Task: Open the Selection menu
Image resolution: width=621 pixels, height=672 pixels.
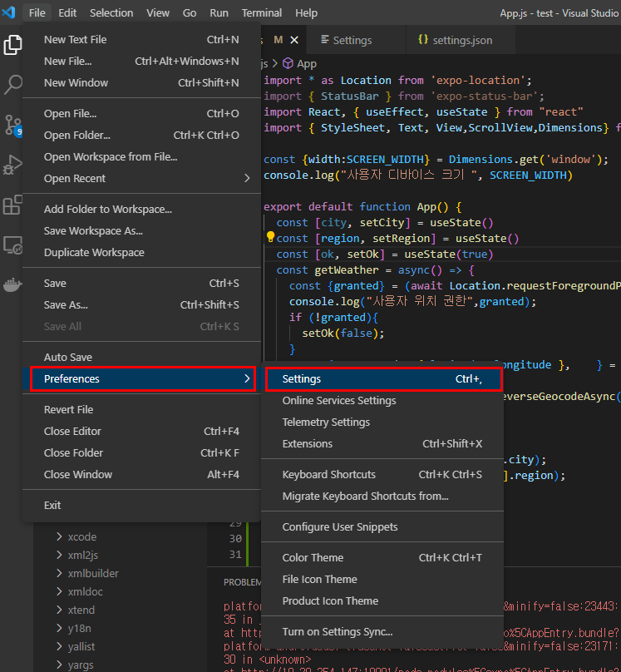Action: pyautogui.click(x=111, y=12)
